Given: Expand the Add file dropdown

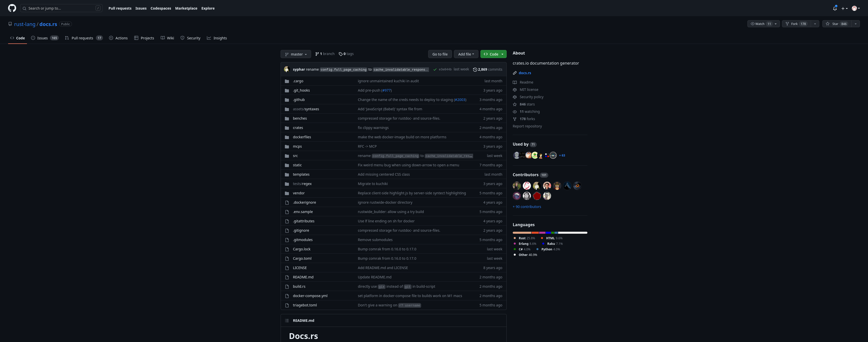Looking at the screenshot, I should click(466, 54).
